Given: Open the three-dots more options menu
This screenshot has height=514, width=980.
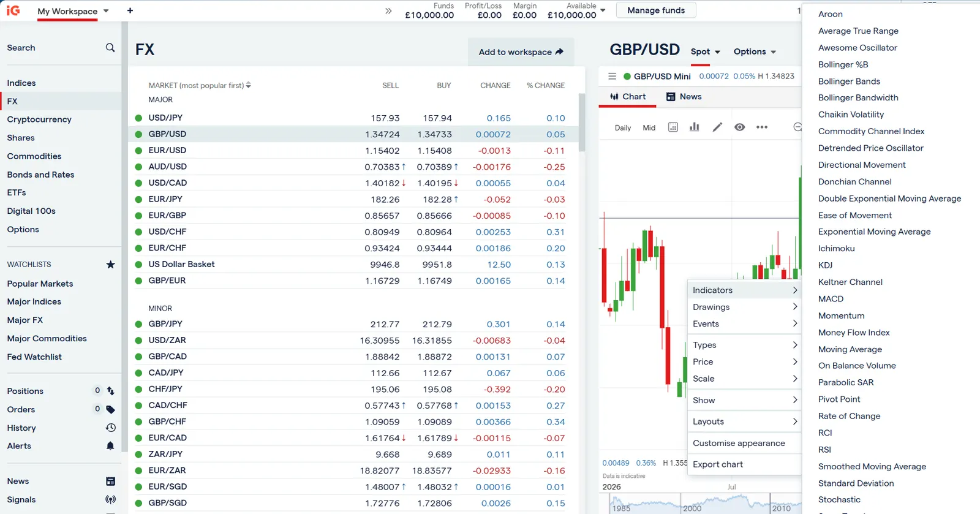Looking at the screenshot, I should pyautogui.click(x=762, y=127).
